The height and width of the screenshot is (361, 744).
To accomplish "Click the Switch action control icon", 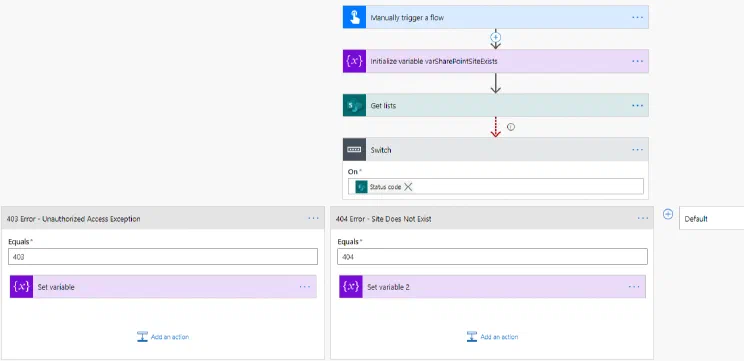I will click(x=354, y=149).
